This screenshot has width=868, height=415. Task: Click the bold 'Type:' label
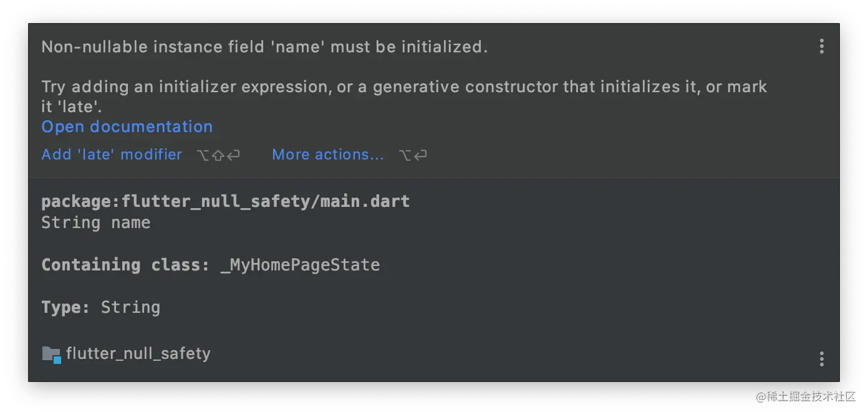pos(66,307)
